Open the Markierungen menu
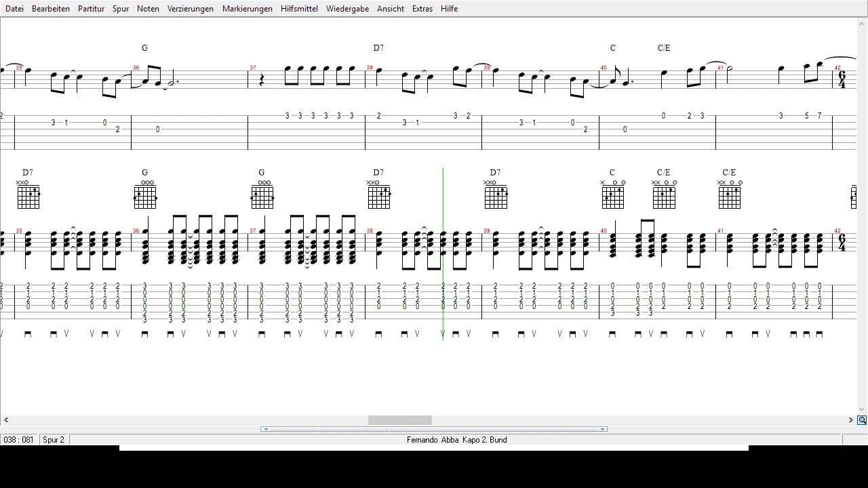The width and height of the screenshot is (868, 488). tap(248, 9)
